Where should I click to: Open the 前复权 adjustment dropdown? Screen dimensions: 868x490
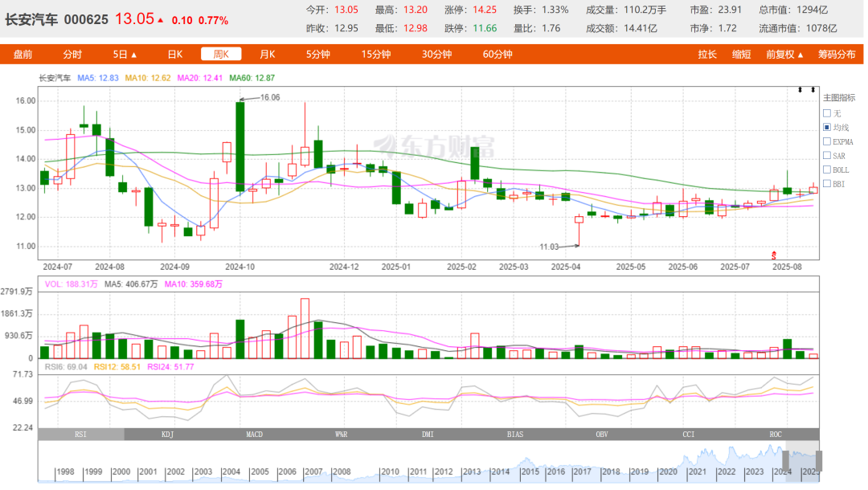click(784, 54)
